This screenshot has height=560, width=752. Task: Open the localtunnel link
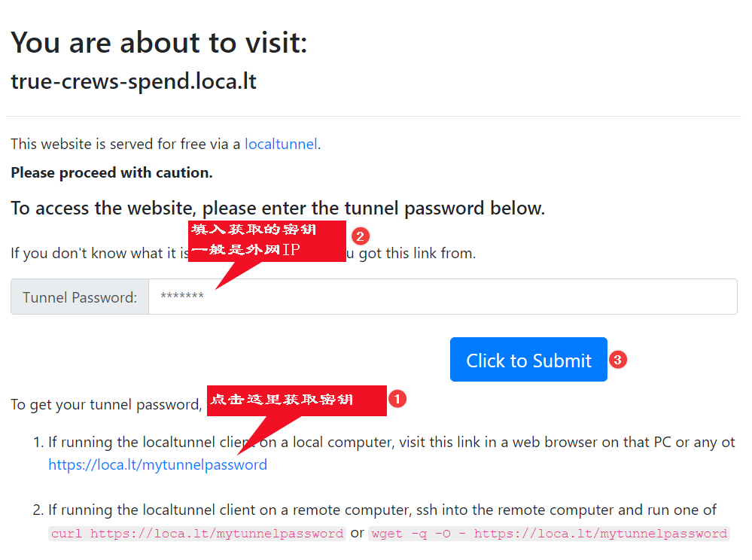click(x=281, y=144)
